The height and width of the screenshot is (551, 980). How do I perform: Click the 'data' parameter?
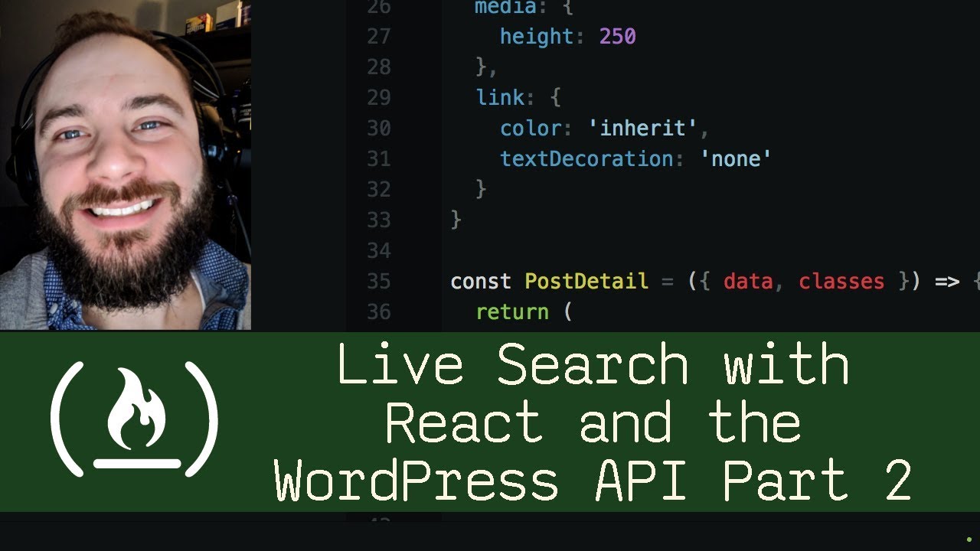point(747,281)
